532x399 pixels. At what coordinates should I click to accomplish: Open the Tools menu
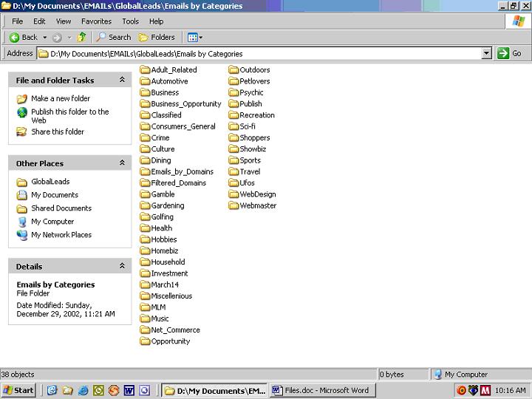click(x=130, y=21)
